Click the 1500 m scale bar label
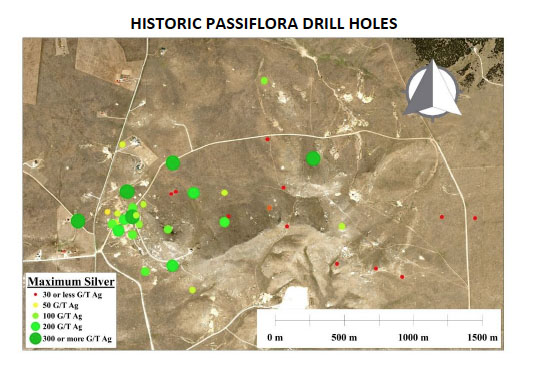 tap(482, 338)
